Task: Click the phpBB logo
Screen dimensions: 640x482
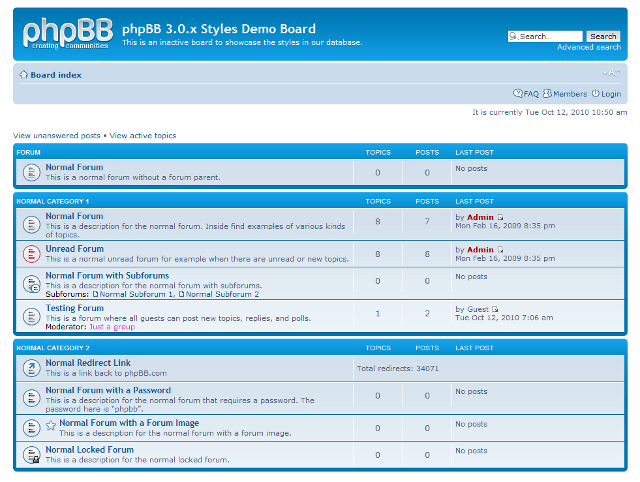Action: point(68,33)
